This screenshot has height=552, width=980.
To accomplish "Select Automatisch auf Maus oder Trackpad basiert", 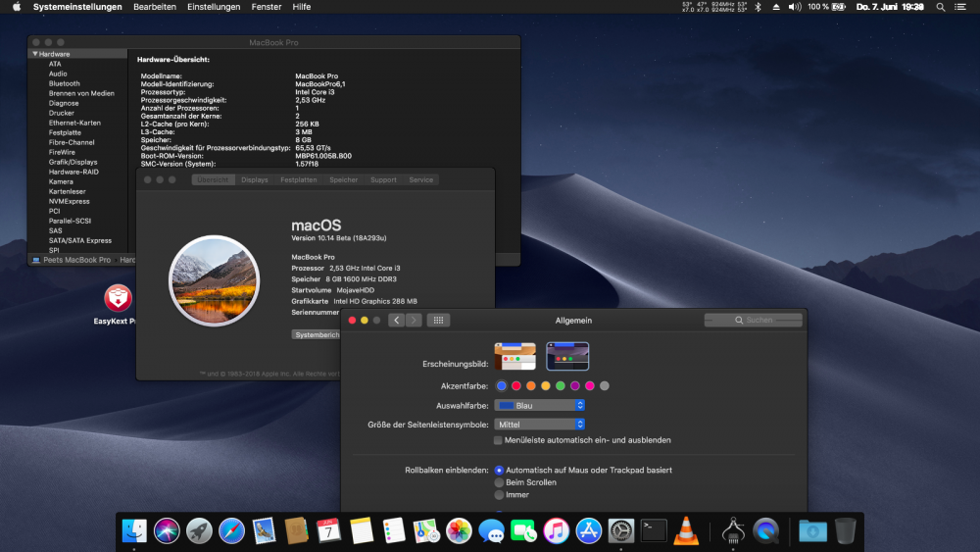I will coord(499,470).
